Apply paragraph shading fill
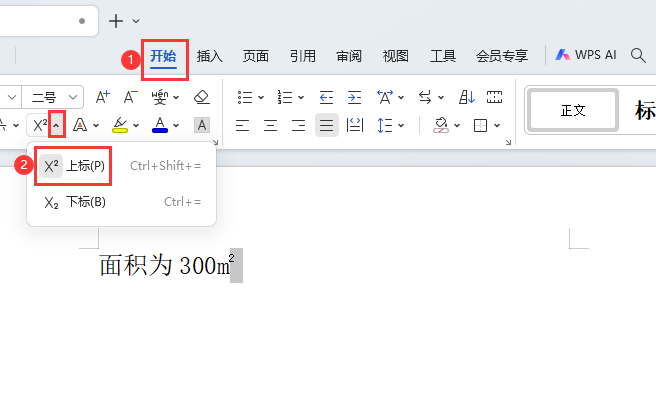Image resolution: width=656 pixels, height=399 pixels. coord(441,125)
